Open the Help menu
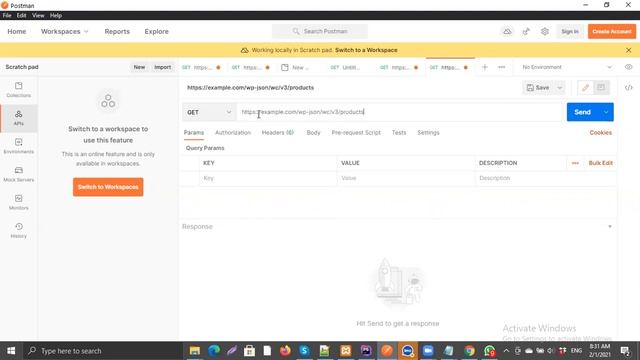Screen dimensions: 640x360 click(x=56, y=16)
